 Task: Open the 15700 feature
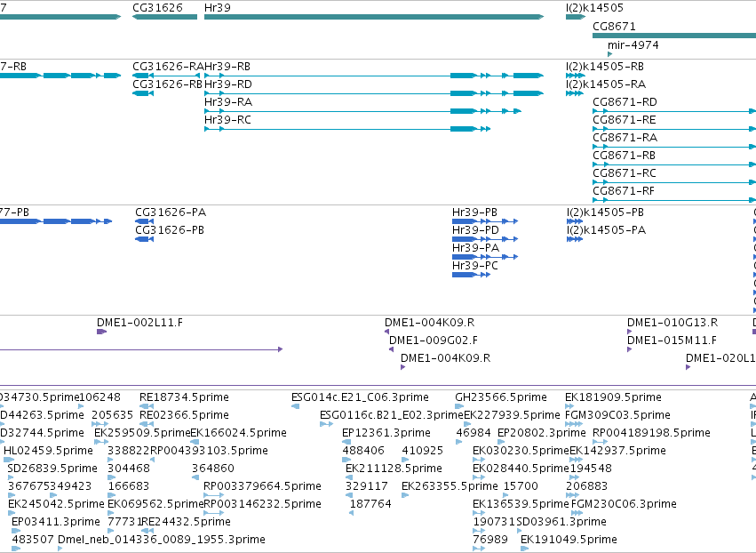click(521, 486)
